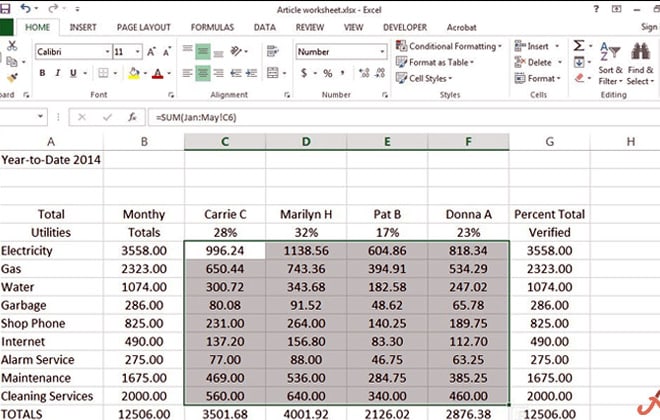Click the Borders icon
This screenshot has width=660, height=420.
(103, 73)
